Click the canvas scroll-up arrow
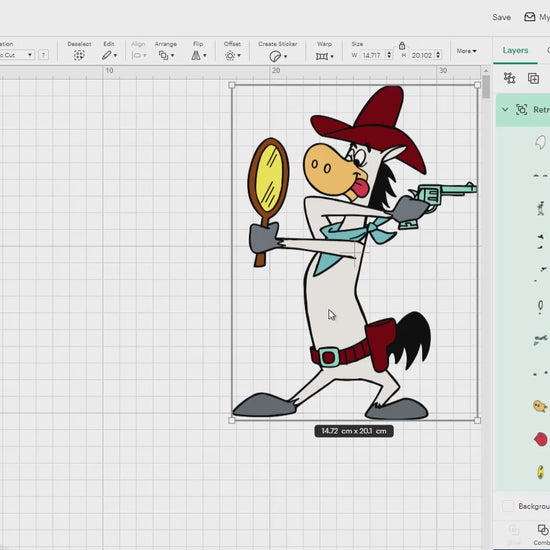 click(486, 71)
